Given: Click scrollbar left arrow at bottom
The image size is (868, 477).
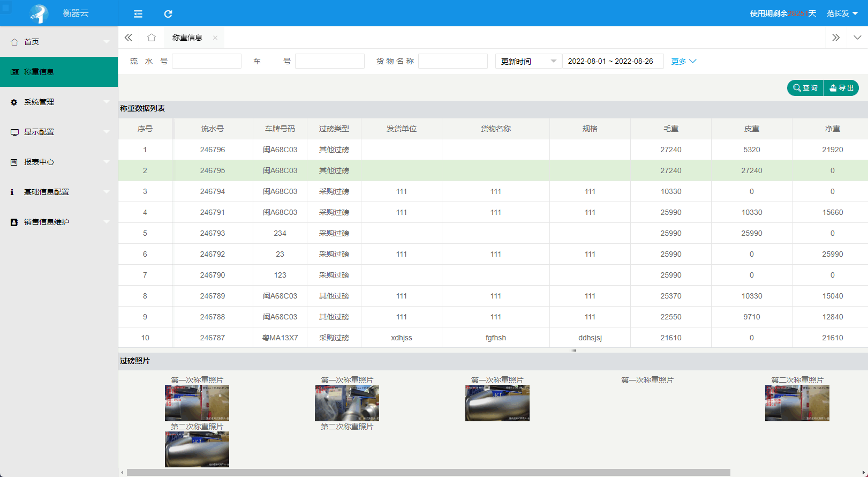Looking at the screenshot, I should [122, 473].
